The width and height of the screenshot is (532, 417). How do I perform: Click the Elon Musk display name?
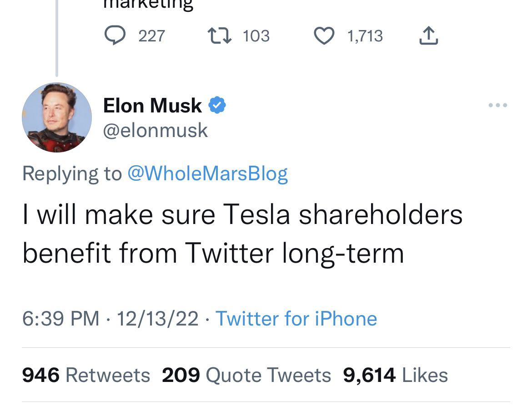(x=152, y=106)
